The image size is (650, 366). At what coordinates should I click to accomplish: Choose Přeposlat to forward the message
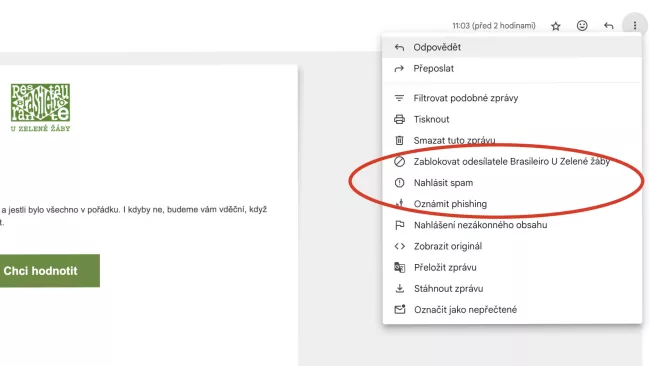pyautogui.click(x=512, y=68)
